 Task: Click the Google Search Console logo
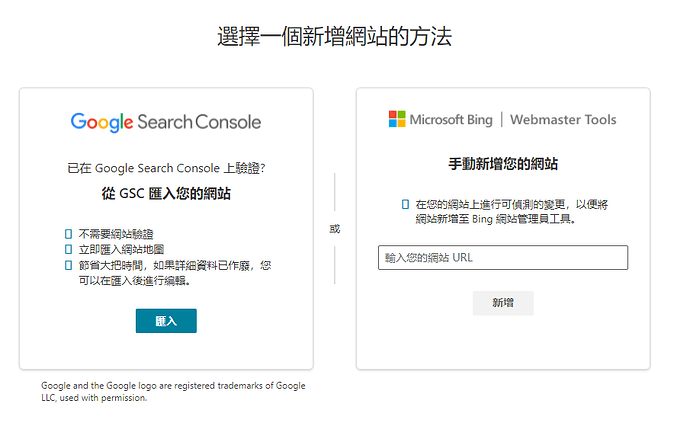click(166, 122)
